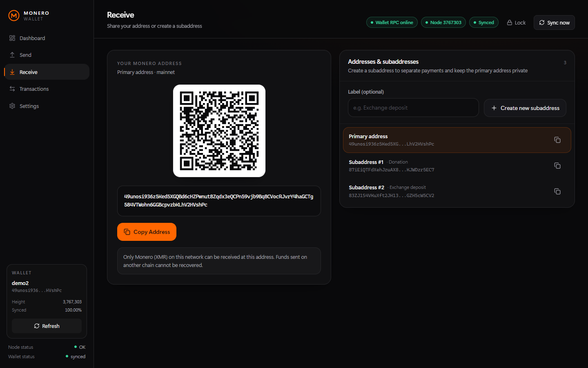The image size is (588, 368).
Task: Click the Transactions swap arrows icon
Action: coord(12,89)
